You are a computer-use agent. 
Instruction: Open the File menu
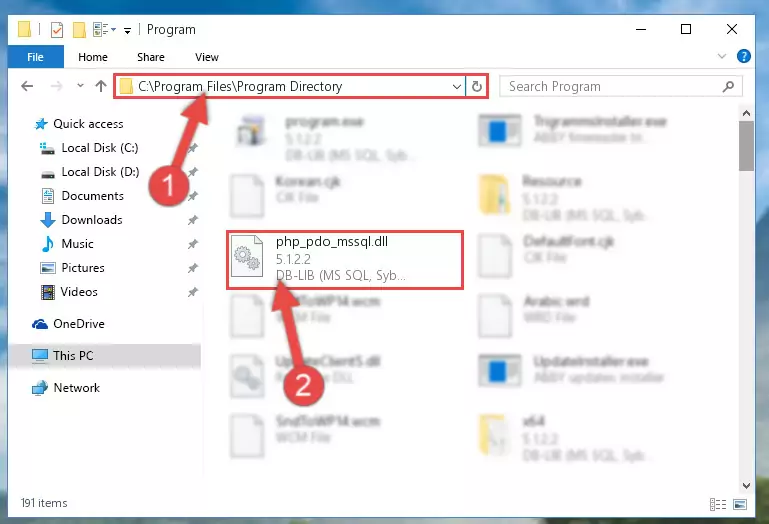[35, 57]
